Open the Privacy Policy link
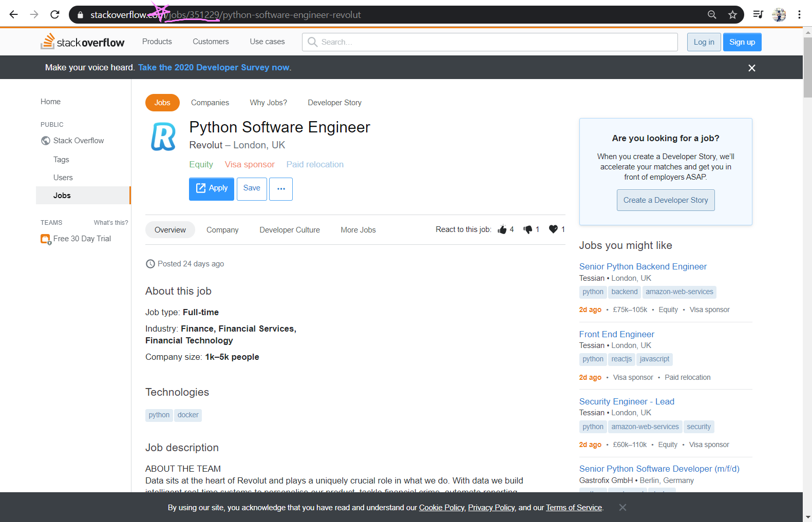This screenshot has height=522, width=812. [491, 508]
